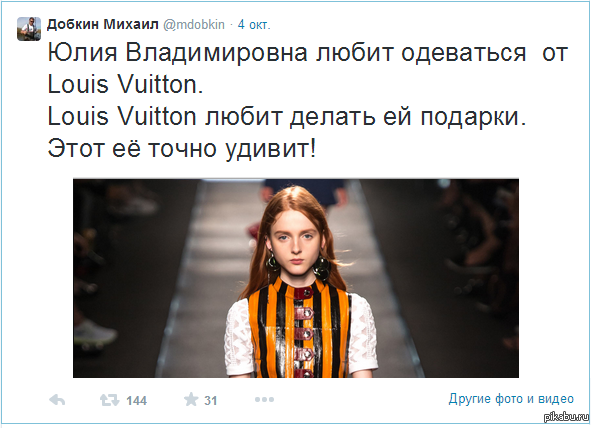
Task: Open the three-dot more options menu
Action: click(x=264, y=399)
